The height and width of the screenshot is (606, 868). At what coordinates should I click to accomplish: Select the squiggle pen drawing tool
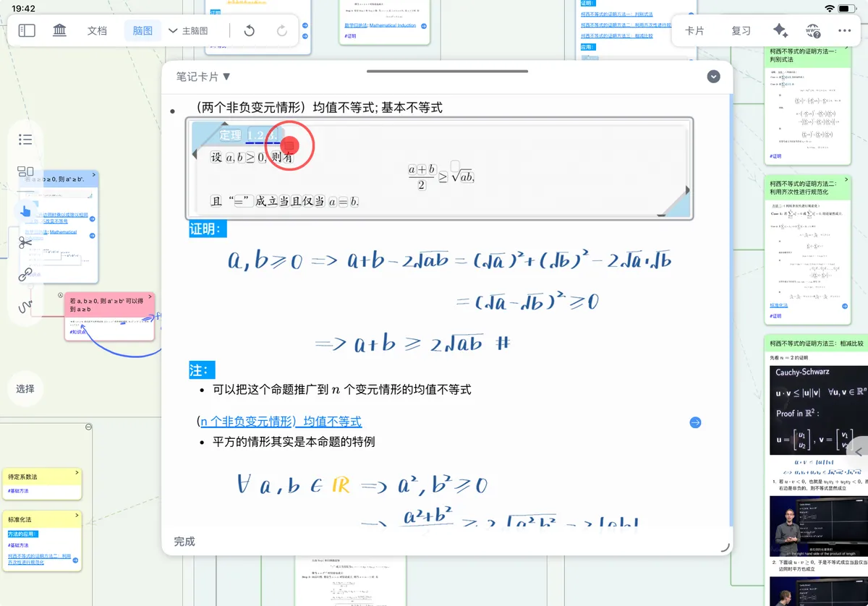point(25,307)
